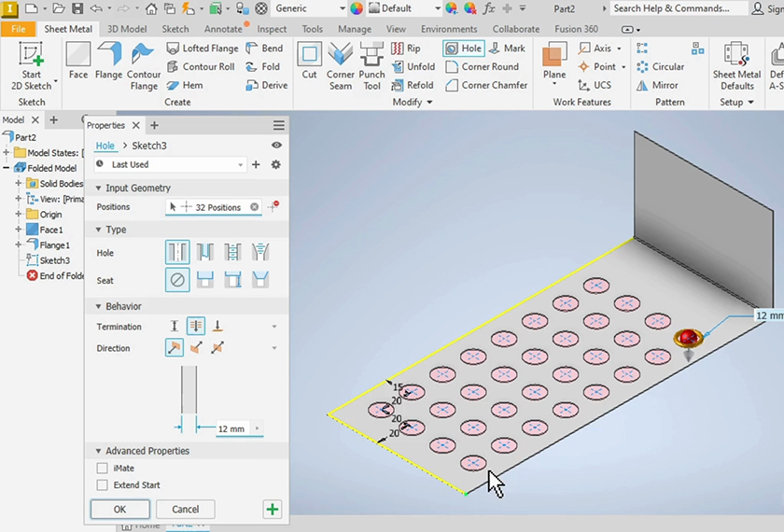
Task: Check the Extend Start option
Action: point(103,485)
